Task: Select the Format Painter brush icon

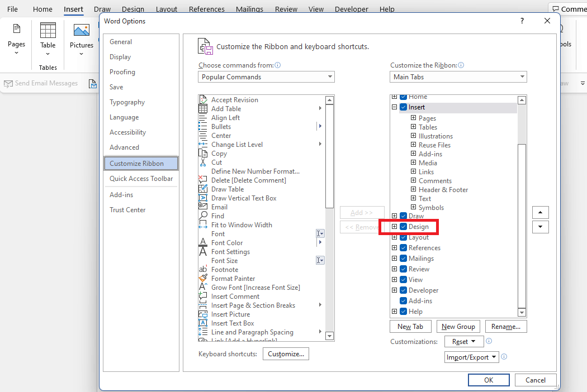Action: point(203,278)
